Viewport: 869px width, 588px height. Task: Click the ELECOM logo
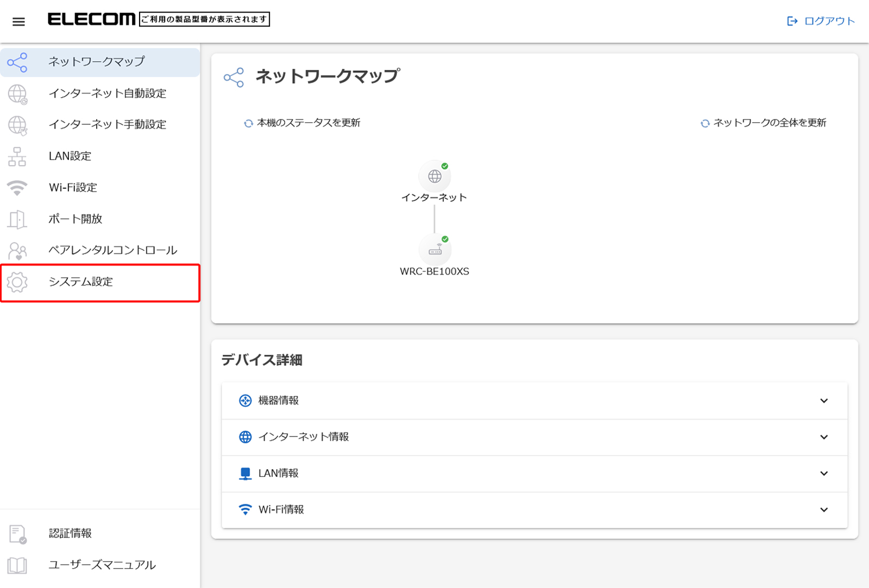point(91,20)
